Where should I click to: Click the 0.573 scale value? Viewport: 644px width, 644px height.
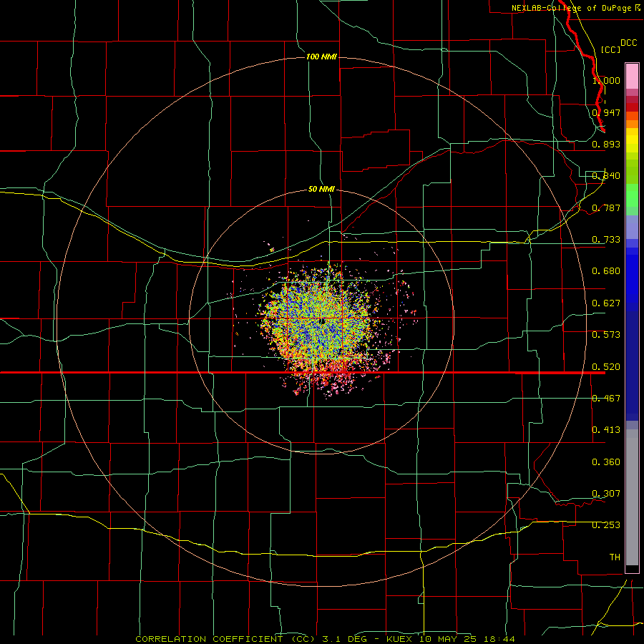point(606,335)
